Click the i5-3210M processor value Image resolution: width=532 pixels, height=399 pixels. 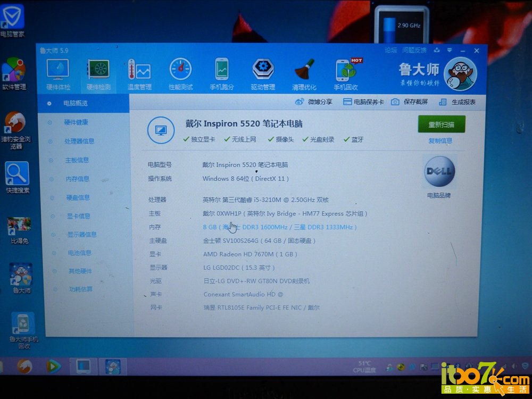click(x=265, y=200)
